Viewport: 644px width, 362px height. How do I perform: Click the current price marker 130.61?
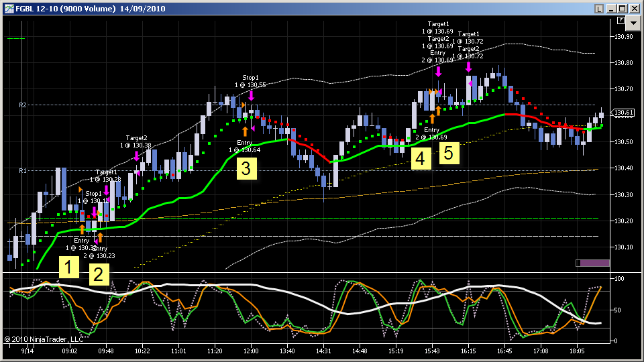tap(623, 113)
